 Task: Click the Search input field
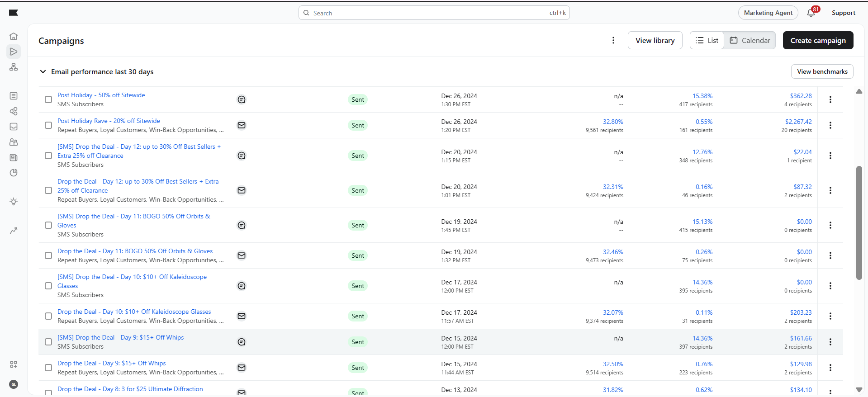click(430, 13)
